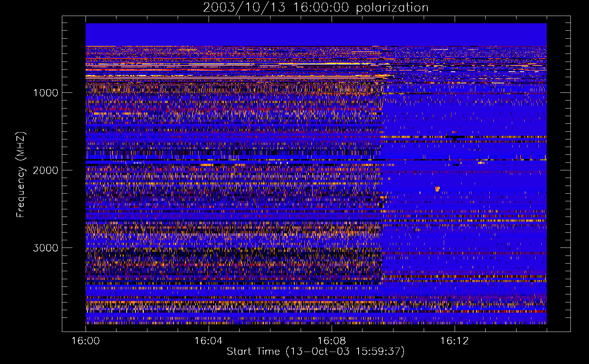Click the "Frequency (MHZ)" axis label
The width and height of the screenshot is (589, 364).
[20, 175]
